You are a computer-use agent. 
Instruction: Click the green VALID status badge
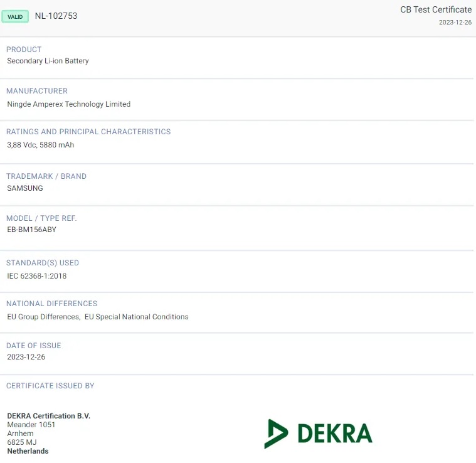tap(15, 16)
